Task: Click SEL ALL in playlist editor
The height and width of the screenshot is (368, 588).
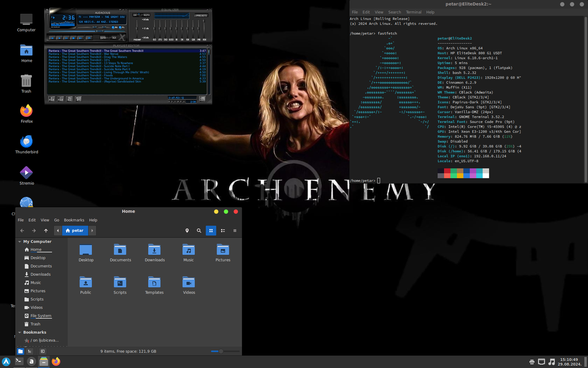Action: [x=69, y=98]
